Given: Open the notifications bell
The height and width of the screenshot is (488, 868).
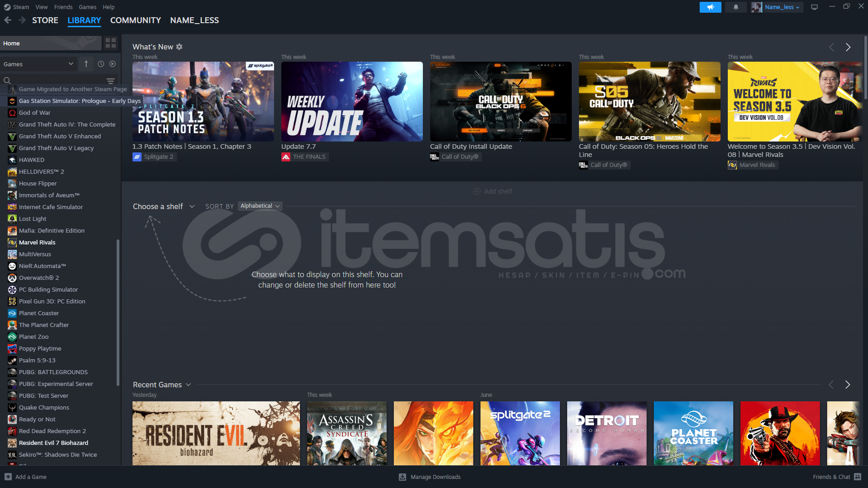Looking at the screenshot, I should coord(736,7).
